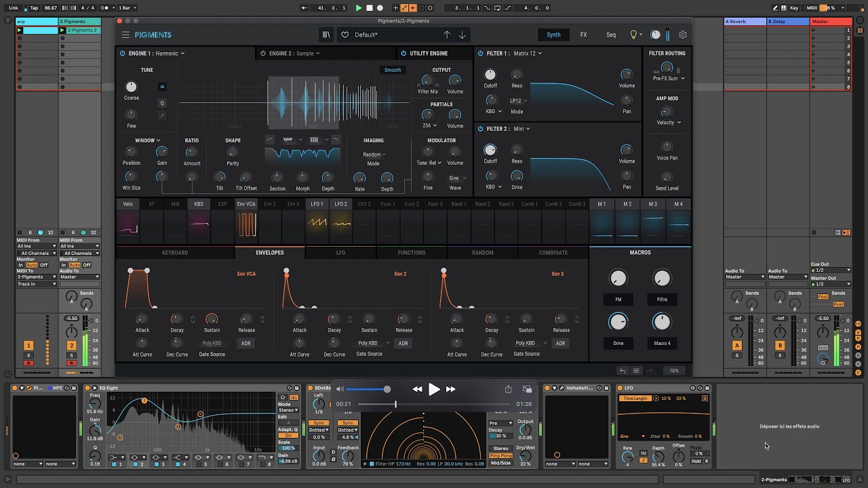Open the Amp Mod Velocity dropdown
Viewport: 868px width, 488px height.
click(x=669, y=123)
